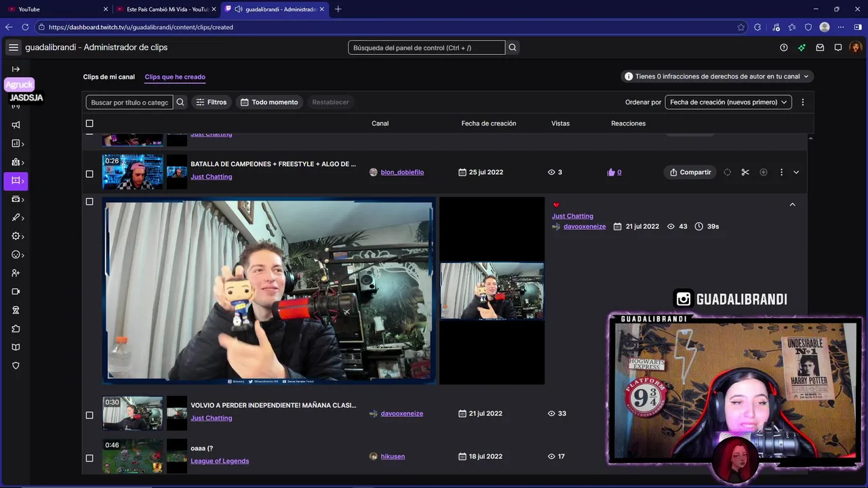Screen dimensions: 868x488
Task: Check the VOLVIO A PERDER INDEPENDIENTE clip checkbox
Action: pos(90,415)
